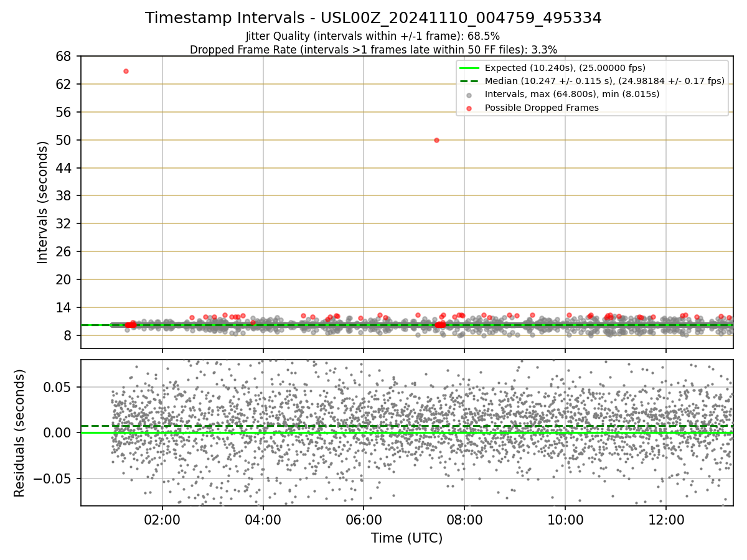Image resolution: width=747 pixels, height=560 pixels.
Task: Click the '02:00' time tick label
Action: (162, 519)
